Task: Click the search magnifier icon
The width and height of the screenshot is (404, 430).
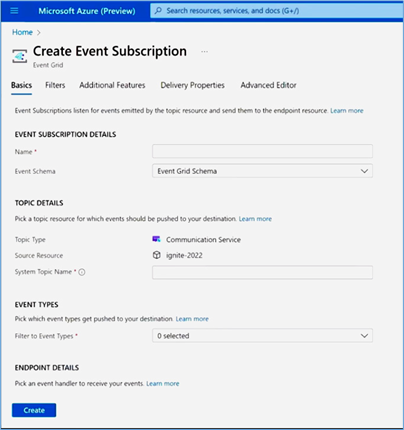Action: [158, 11]
